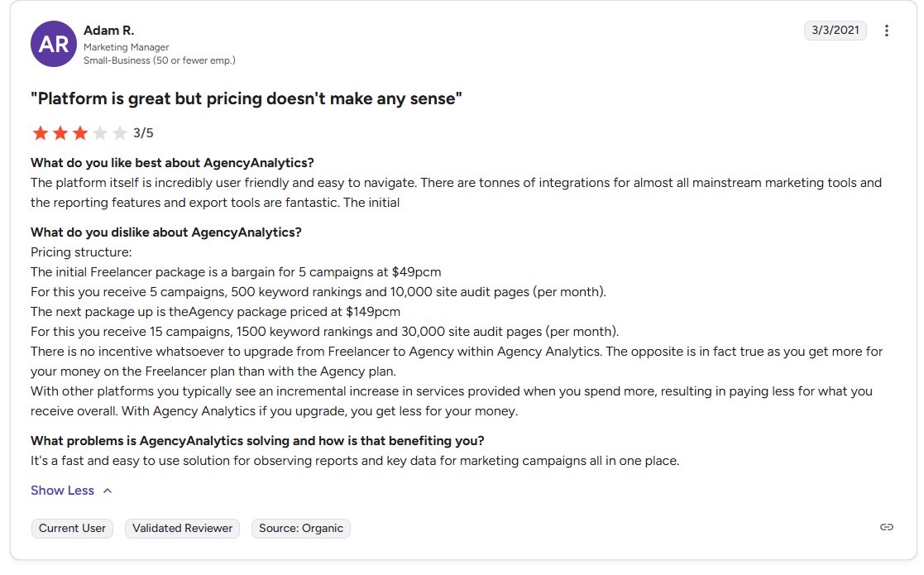Open the three-dot more options menu
924x575 pixels.
(x=887, y=31)
